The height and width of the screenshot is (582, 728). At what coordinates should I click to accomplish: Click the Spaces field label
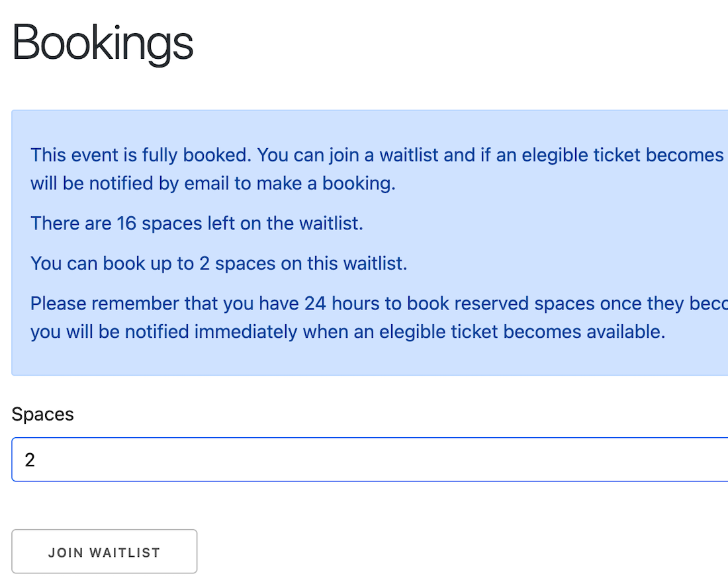[x=42, y=415]
